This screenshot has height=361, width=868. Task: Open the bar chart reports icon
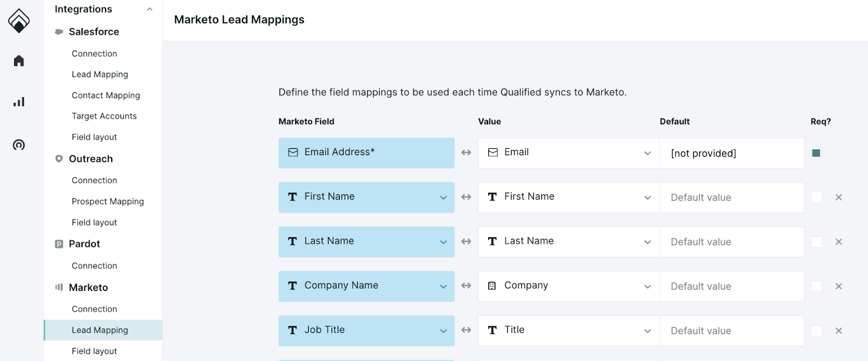[x=19, y=102]
